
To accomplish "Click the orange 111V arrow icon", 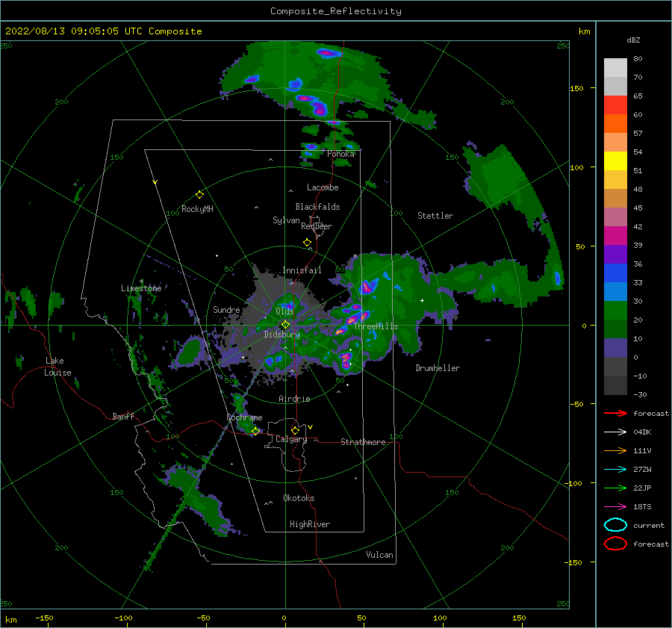I will click(615, 450).
